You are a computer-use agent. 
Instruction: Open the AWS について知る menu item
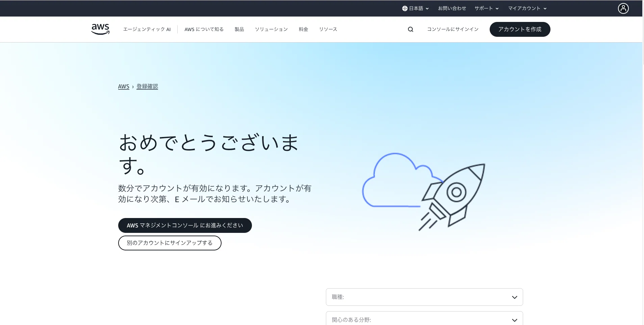tap(204, 29)
